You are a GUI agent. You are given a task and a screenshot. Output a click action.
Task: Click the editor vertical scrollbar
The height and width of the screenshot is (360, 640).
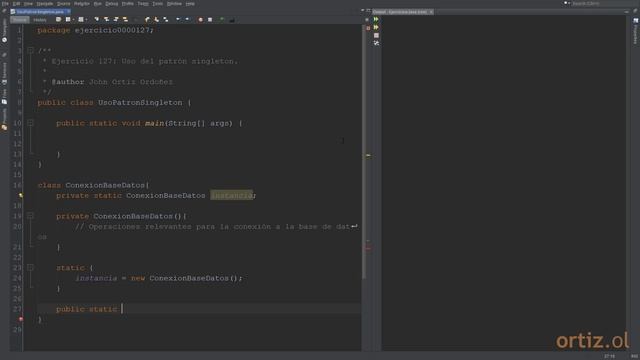tap(364, 151)
